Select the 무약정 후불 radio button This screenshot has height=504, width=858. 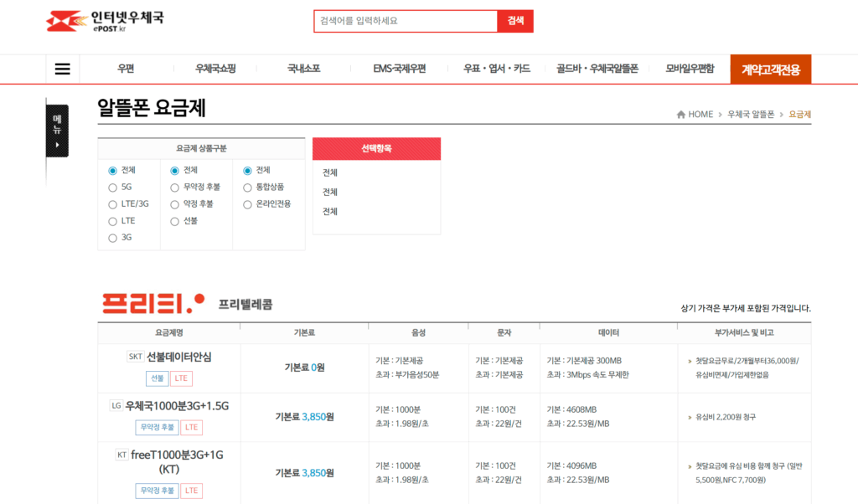coord(174,188)
